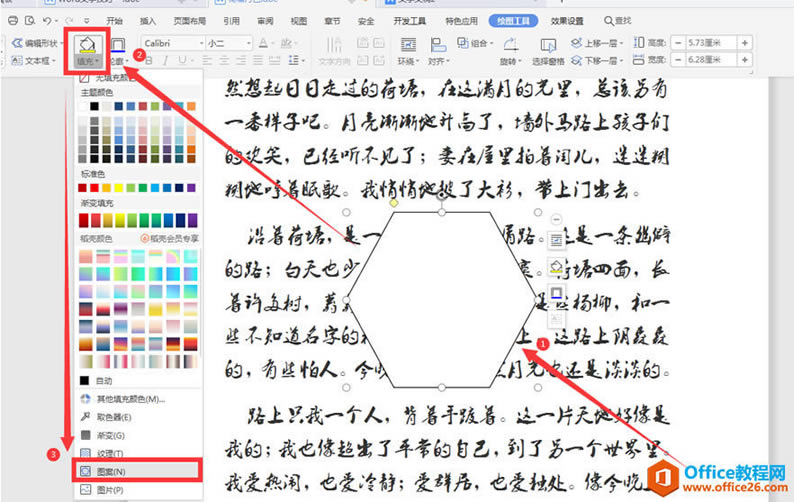Click the floating outline icon beside the hexagon
The width and height of the screenshot is (794, 502).
pos(556,293)
